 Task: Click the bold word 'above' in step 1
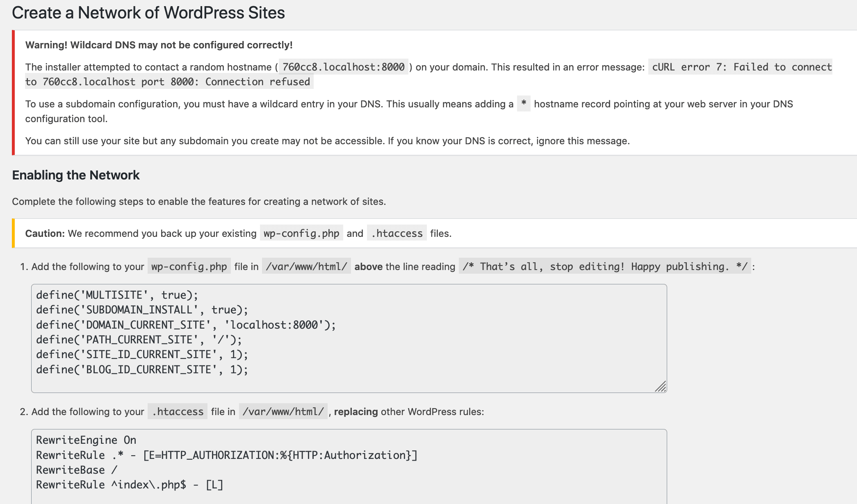(x=369, y=267)
